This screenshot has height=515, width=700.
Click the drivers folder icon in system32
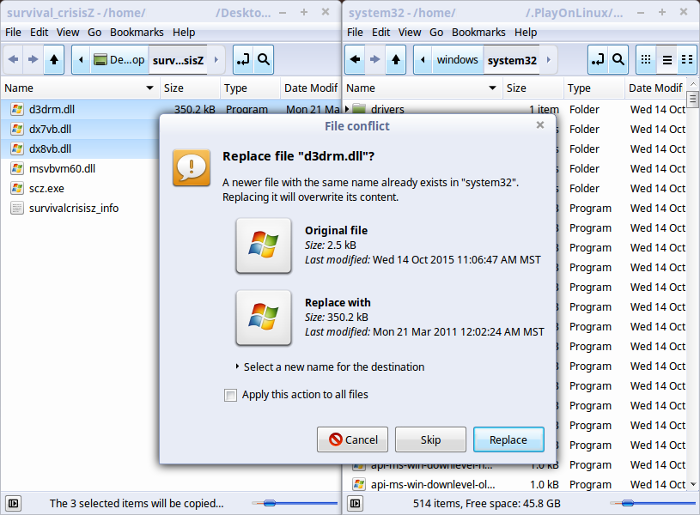click(x=359, y=109)
